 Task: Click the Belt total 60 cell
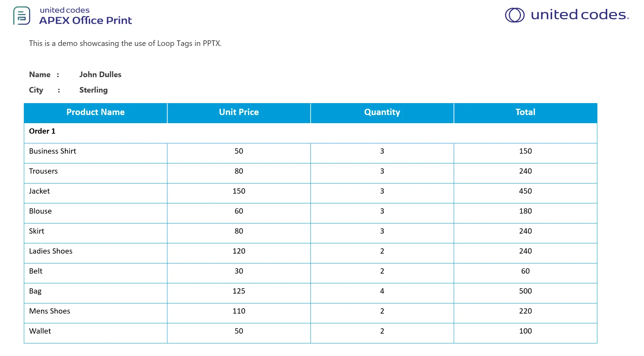(x=526, y=273)
